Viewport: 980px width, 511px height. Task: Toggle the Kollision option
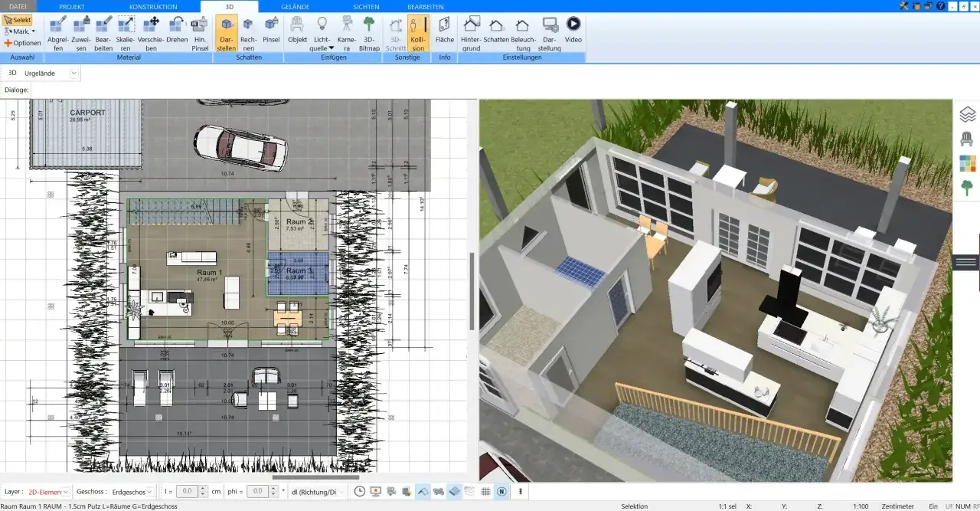pyautogui.click(x=418, y=33)
